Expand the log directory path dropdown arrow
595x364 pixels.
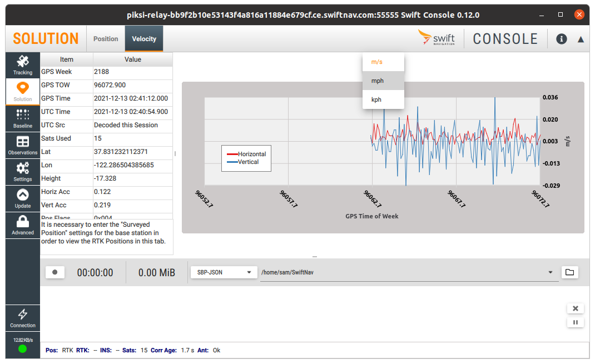pyautogui.click(x=550, y=272)
